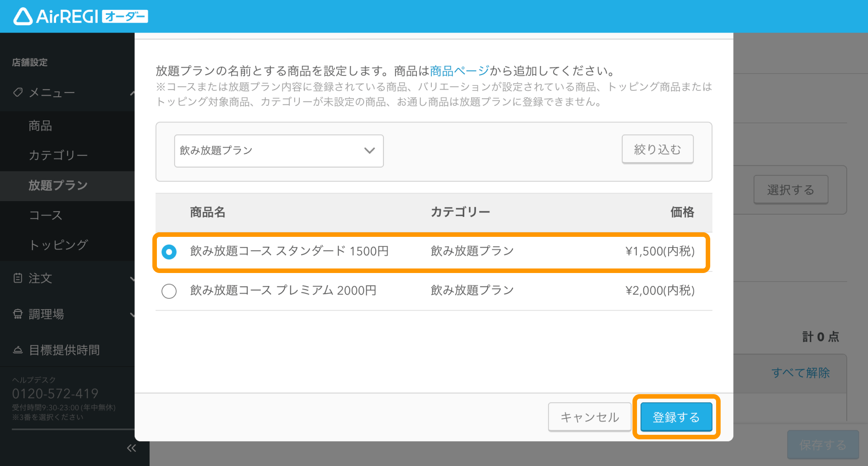Click the 絞り込む filter button

click(658, 149)
